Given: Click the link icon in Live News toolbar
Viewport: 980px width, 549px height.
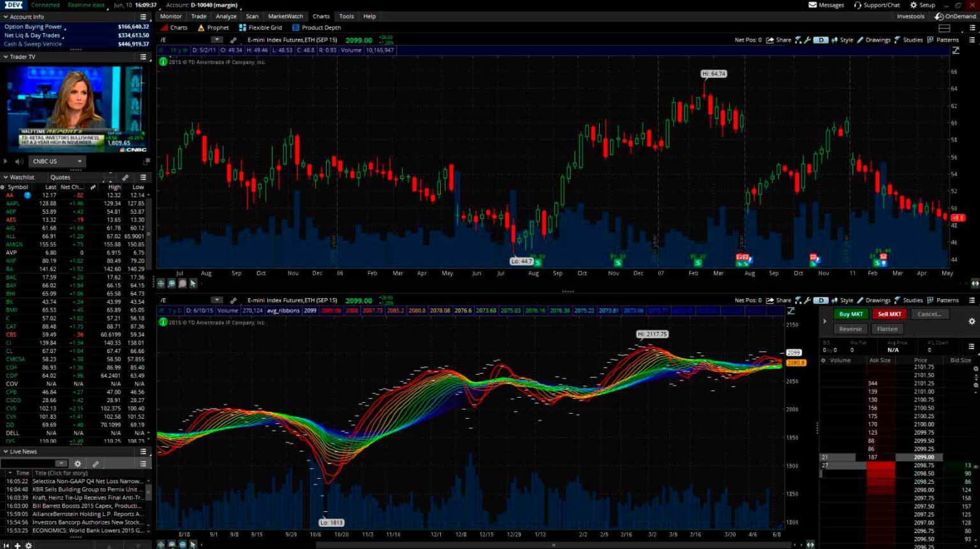Looking at the screenshot, I should click(96, 463).
